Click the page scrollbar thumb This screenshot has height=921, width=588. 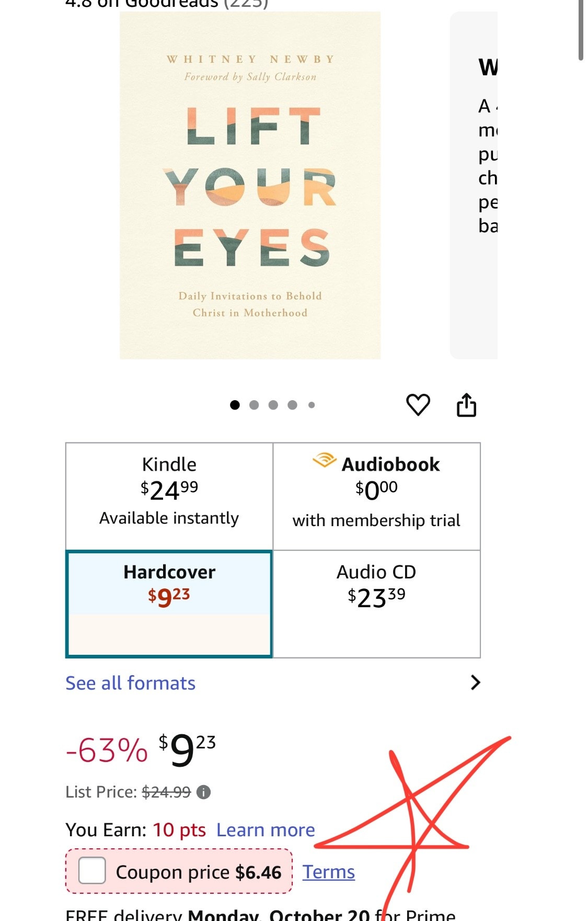(x=581, y=30)
